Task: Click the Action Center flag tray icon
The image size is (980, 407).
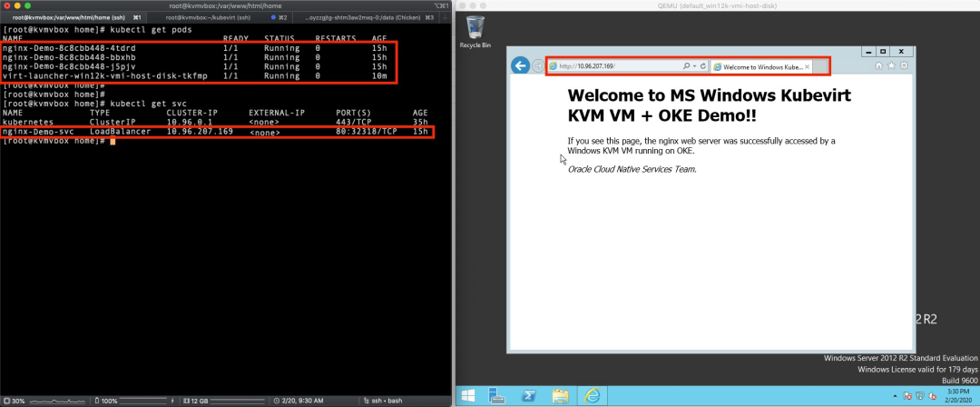Action: (x=907, y=396)
